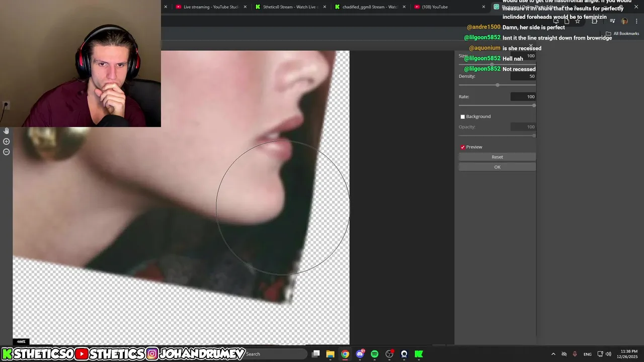Open Google Chrome from the taskbar
This screenshot has height=362, width=644.
point(345,354)
